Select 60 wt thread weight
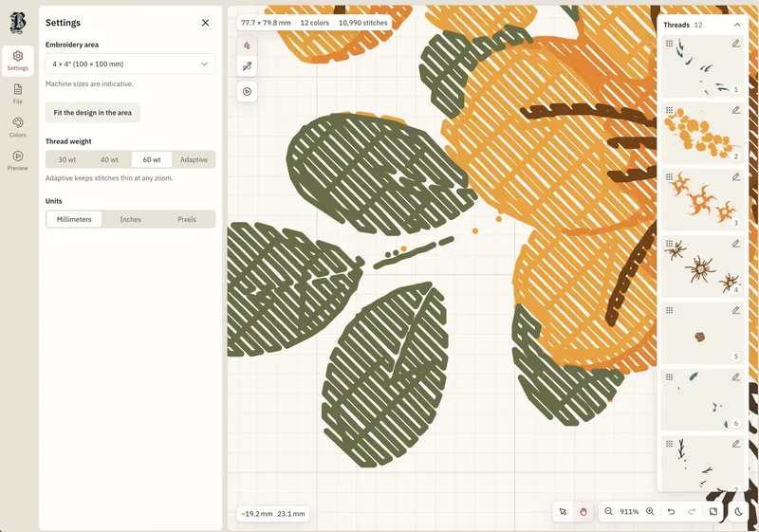The width and height of the screenshot is (759, 532). [152, 159]
